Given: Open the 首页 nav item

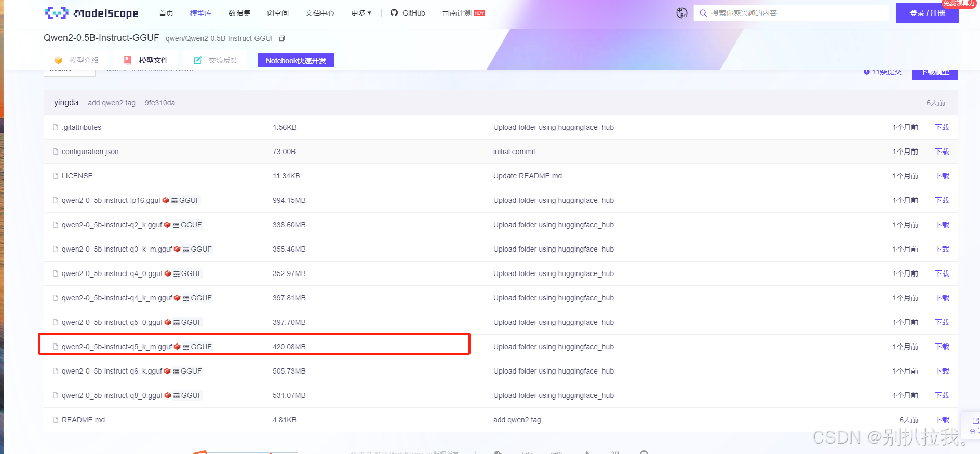Looking at the screenshot, I should click(x=166, y=13).
